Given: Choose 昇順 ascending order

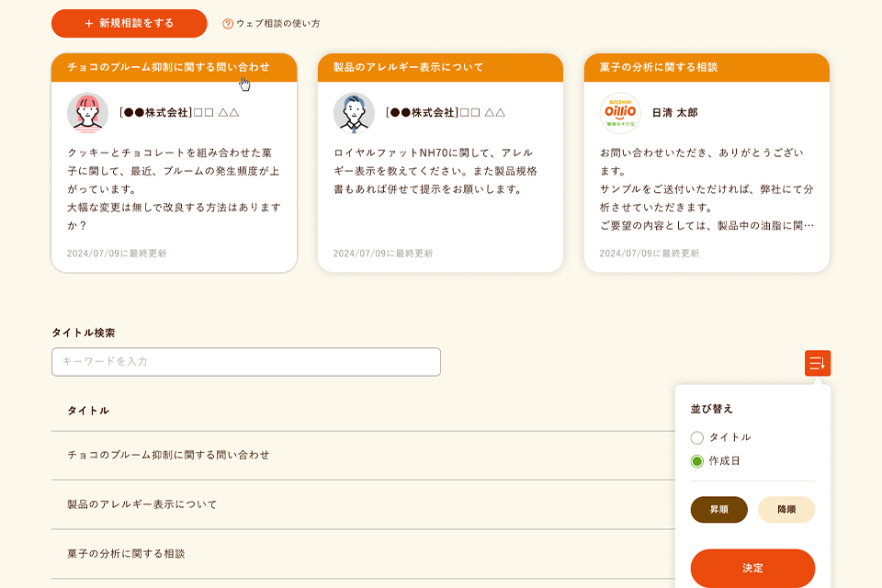Looking at the screenshot, I should 718,509.
